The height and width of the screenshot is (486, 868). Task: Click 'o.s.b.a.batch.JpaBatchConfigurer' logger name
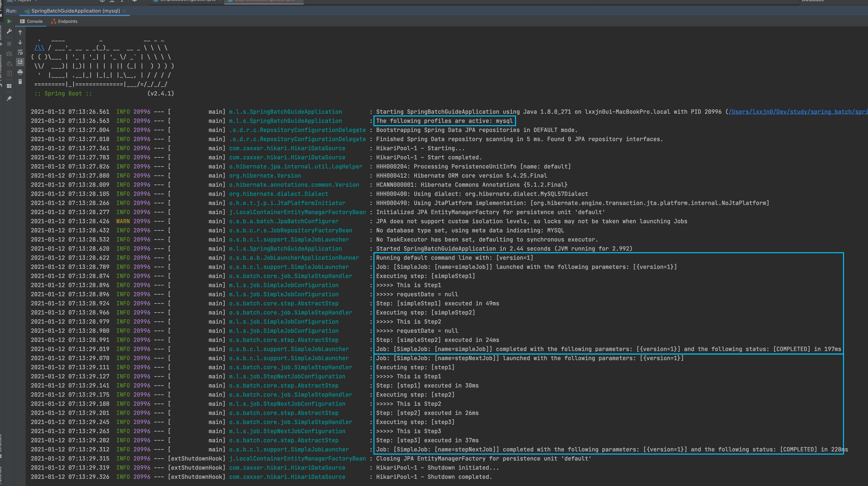pyautogui.click(x=284, y=221)
